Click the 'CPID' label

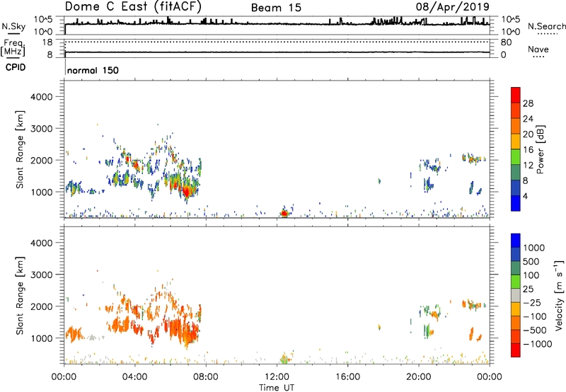pyautogui.click(x=16, y=67)
